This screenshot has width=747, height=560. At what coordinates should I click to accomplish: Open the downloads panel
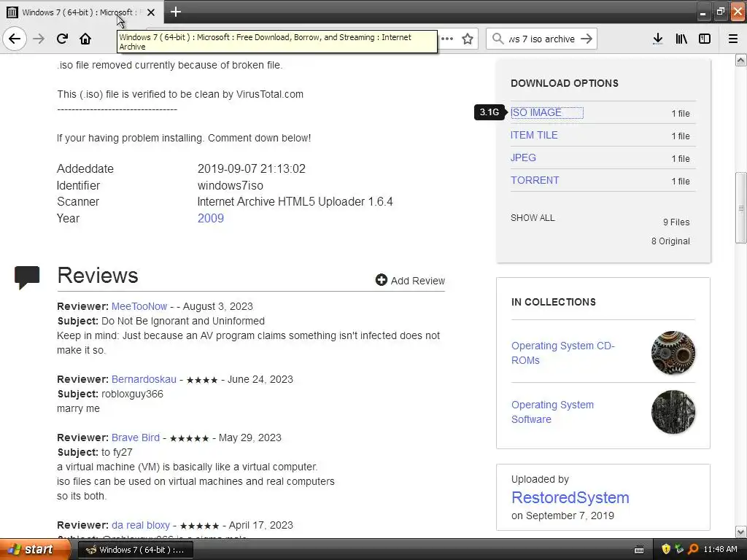pyautogui.click(x=657, y=39)
